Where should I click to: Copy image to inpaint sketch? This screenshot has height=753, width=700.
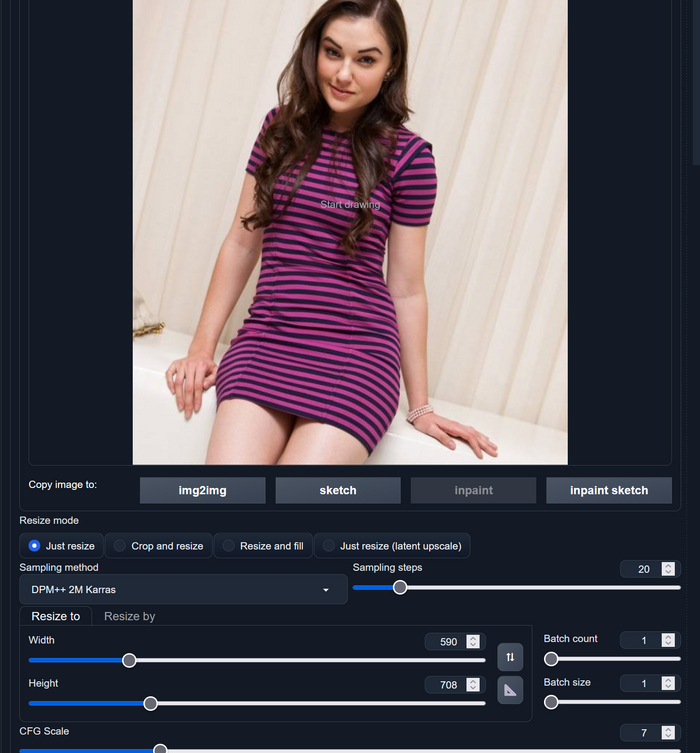[x=609, y=490]
